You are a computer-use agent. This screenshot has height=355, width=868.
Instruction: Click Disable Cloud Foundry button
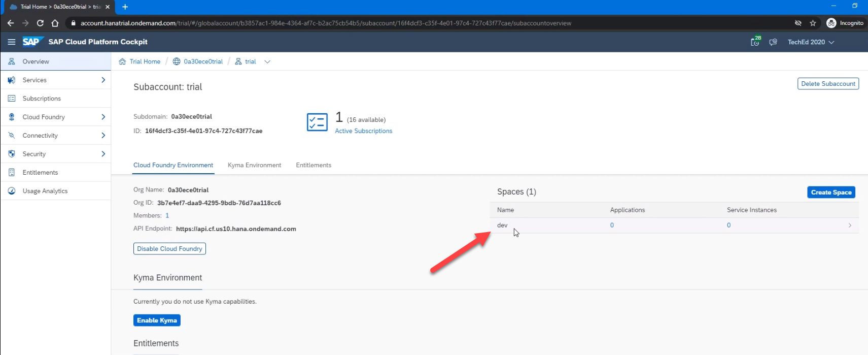tap(169, 249)
